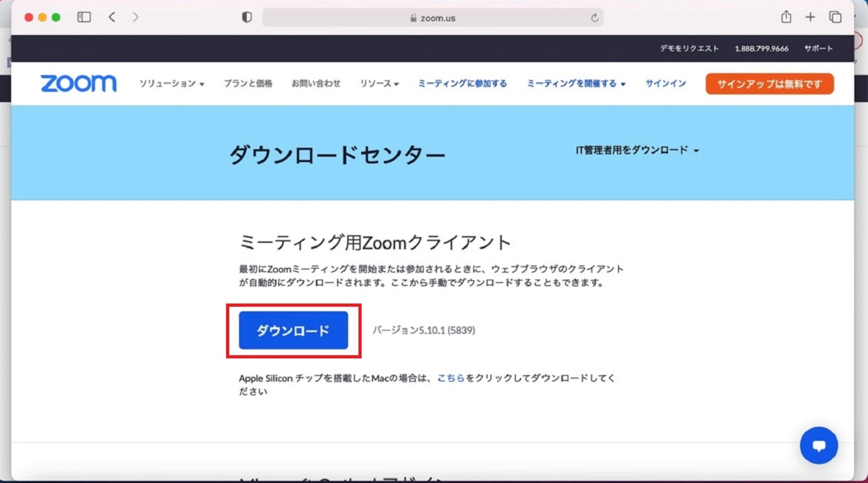The image size is (868, 483).
Task: Open the Share icon in the toolbar
Action: click(786, 17)
